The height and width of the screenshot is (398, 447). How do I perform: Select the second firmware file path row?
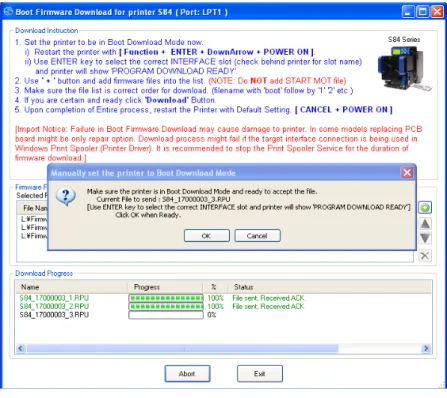[x=34, y=227]
